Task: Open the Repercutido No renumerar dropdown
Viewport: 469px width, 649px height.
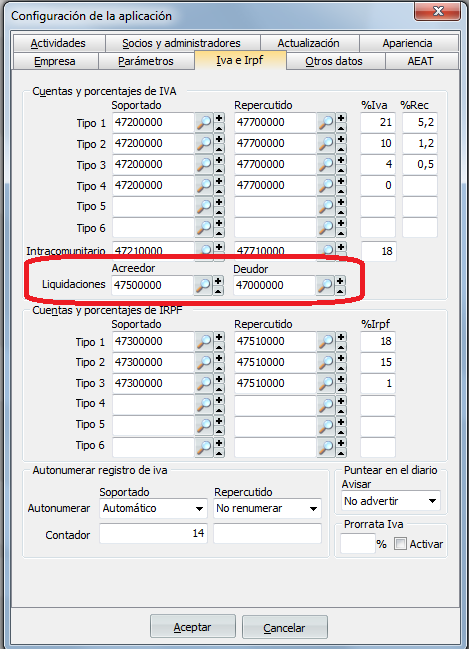Action: click(267, 508)
